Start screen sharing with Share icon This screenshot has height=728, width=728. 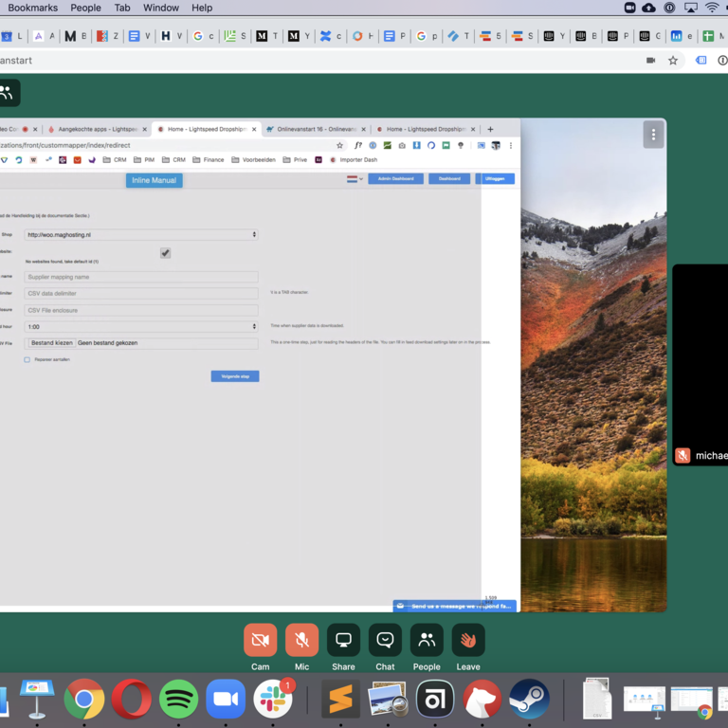pos(343,641)
